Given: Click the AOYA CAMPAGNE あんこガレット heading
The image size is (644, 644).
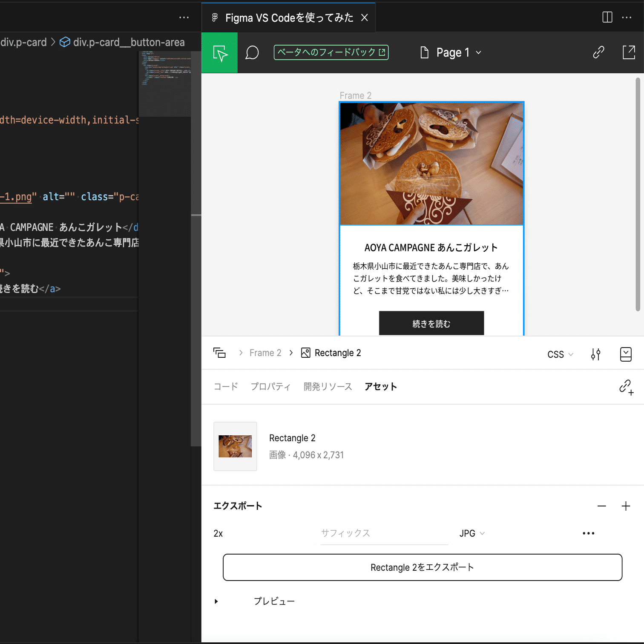Looking at the screenshot, I should coord(431,248).
